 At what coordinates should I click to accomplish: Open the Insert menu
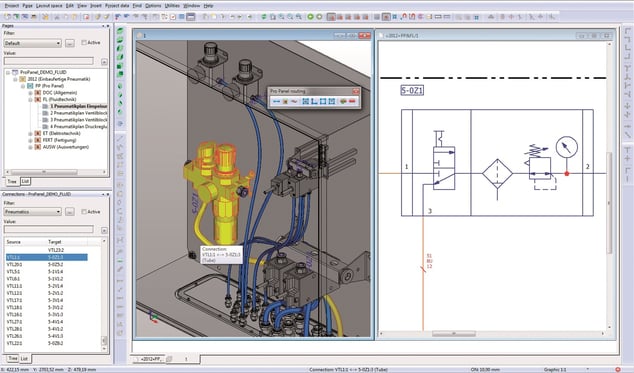click(x=96, y=6)
